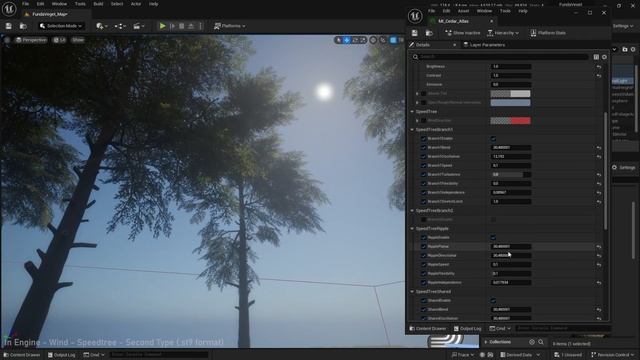The image size is (640, 360).
Task: Select the viewport Select mode arrow icon
Action: [339, 40]
